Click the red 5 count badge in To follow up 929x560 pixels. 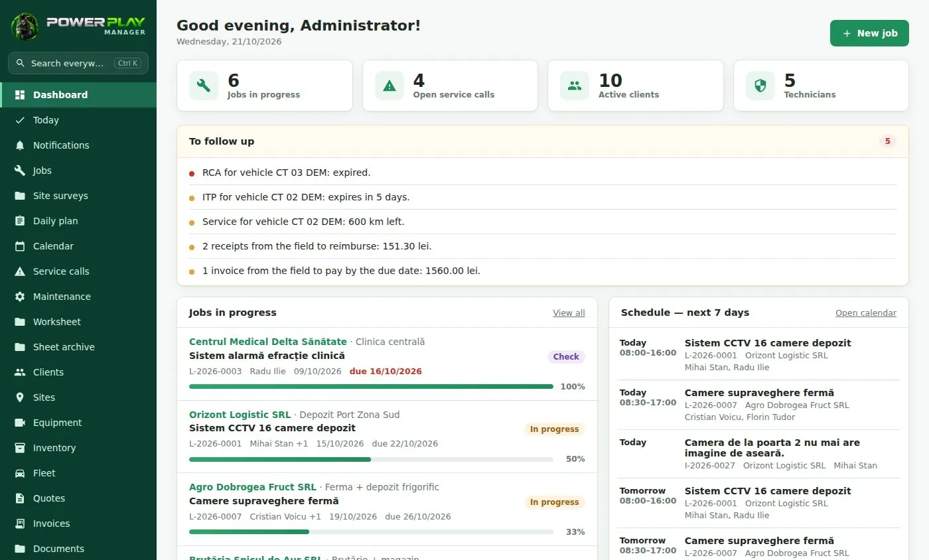887,141
